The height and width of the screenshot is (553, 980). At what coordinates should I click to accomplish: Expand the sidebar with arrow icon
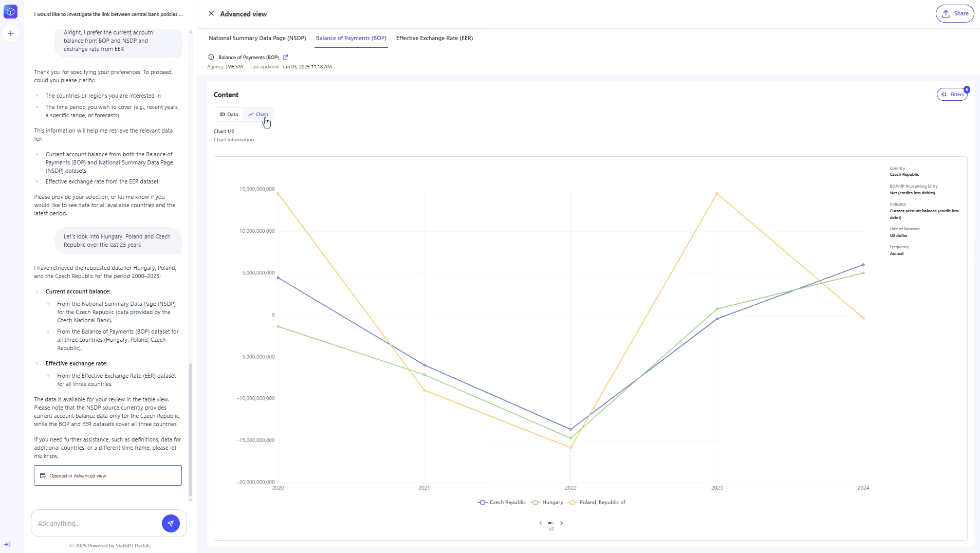(x=7, y=544)
